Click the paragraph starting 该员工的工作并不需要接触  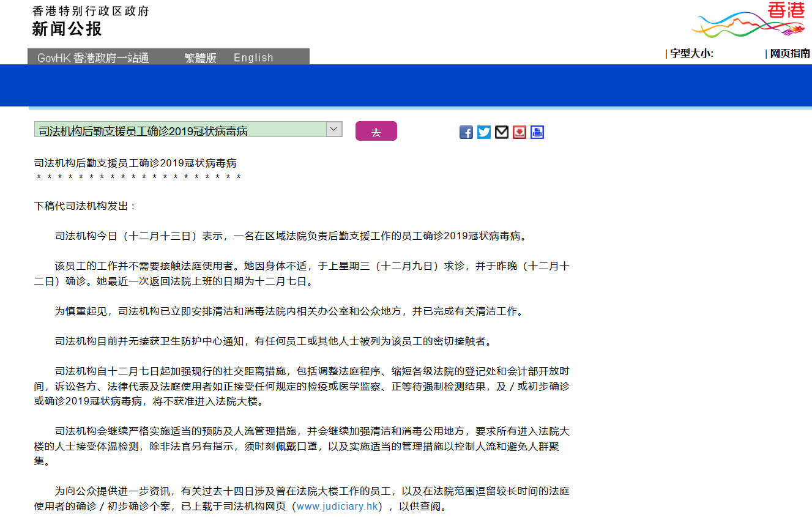point(302,274)
